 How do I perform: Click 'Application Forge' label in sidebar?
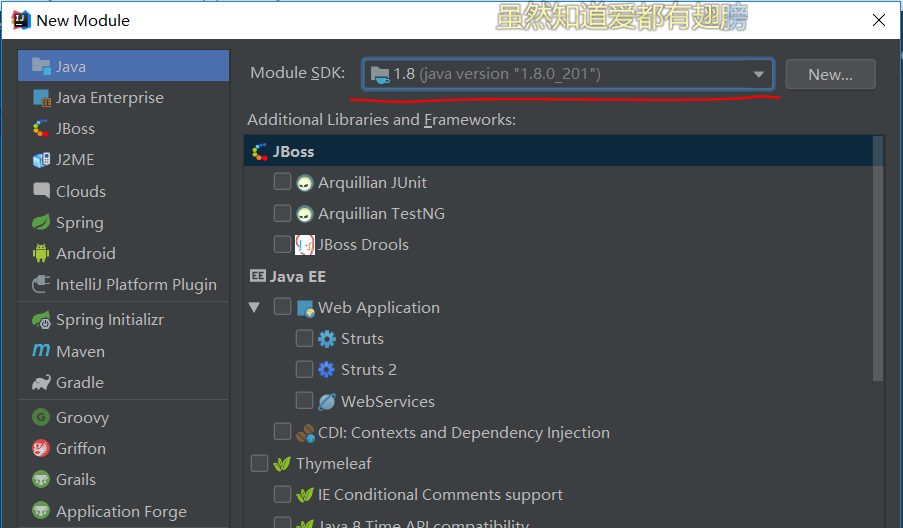121,511
